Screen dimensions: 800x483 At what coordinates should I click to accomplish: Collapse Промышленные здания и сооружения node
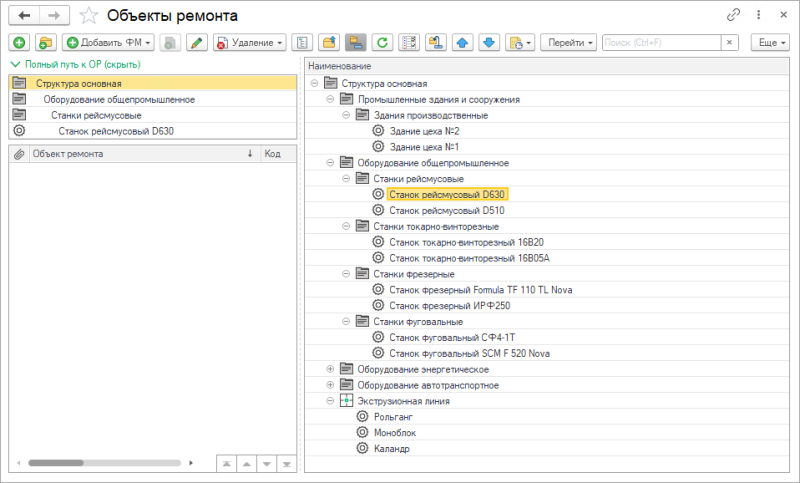[x=330, y=99]
